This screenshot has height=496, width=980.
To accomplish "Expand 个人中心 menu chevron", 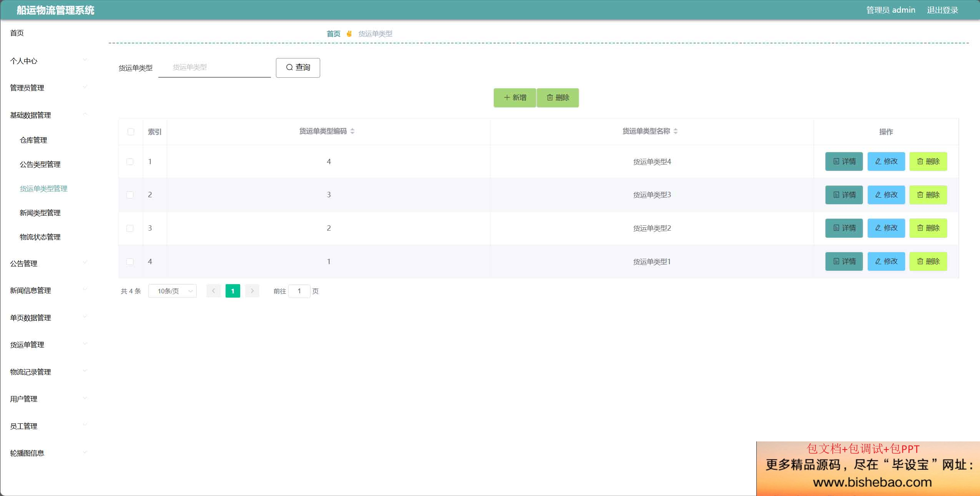I will pyautogui.click(x=85, y=60).
